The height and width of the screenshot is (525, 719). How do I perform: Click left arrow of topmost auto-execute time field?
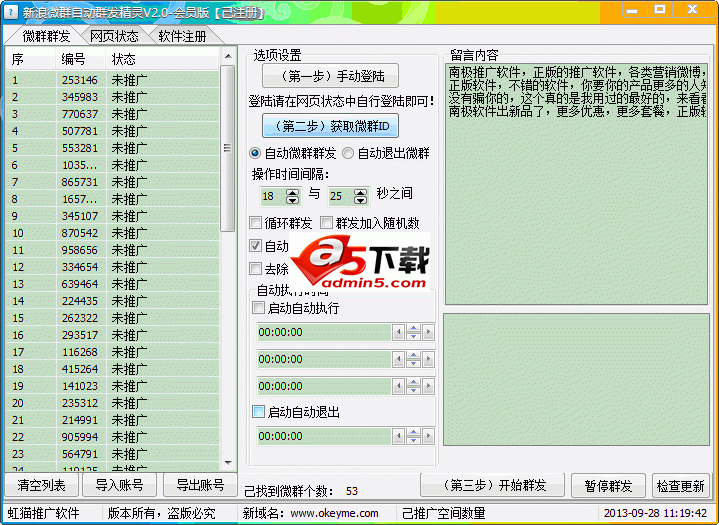(x=398, y=332)
